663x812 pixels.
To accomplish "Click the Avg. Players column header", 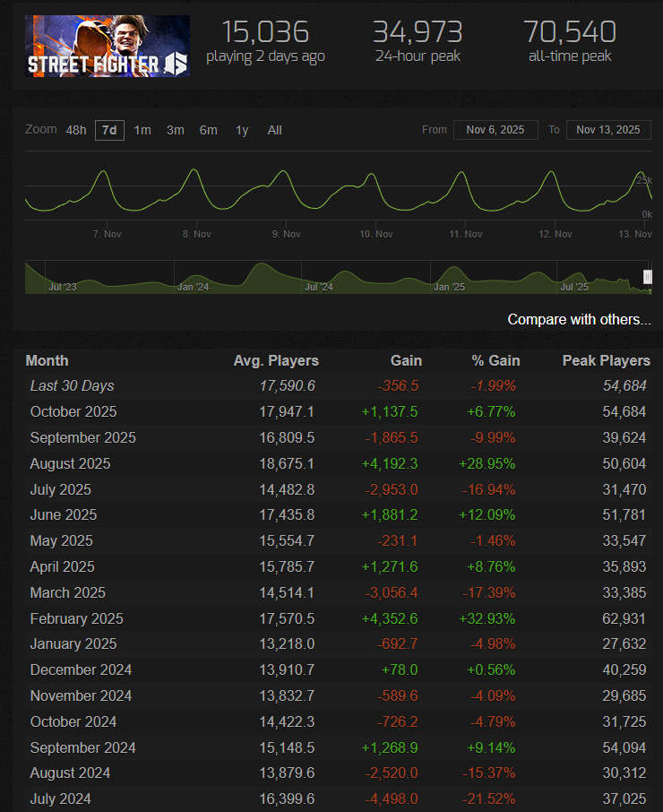I will coord(276,360).
